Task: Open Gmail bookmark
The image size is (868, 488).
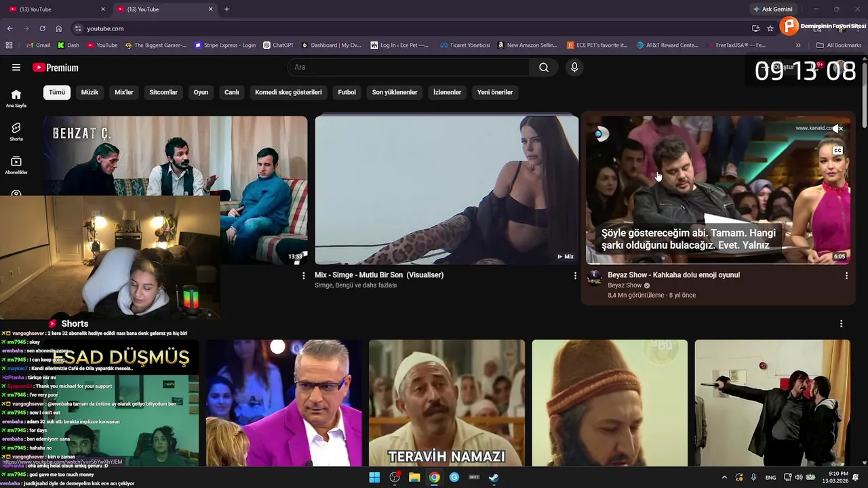Action: [x=38, y=45]
